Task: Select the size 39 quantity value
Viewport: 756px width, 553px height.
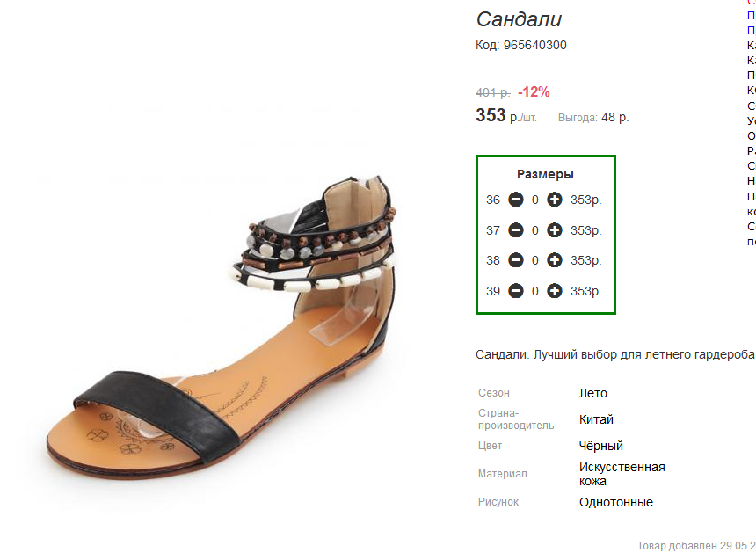Action: (535, 291)
